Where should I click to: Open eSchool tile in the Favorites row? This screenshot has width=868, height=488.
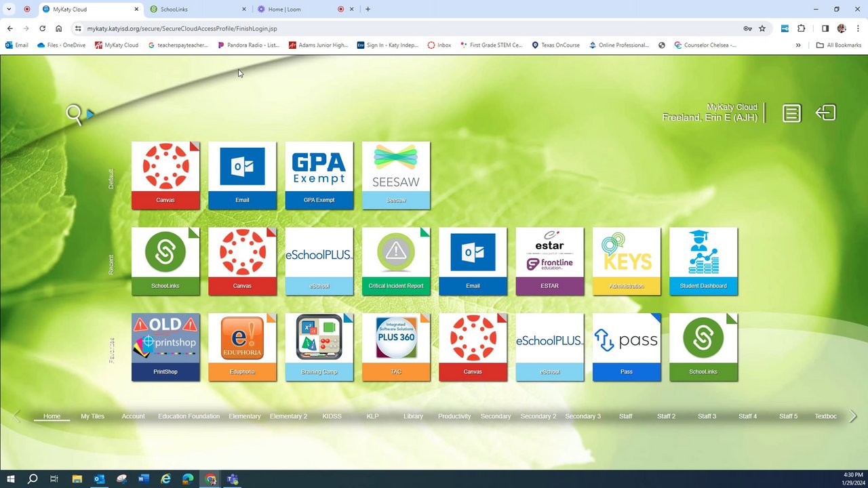coord(550,347)
